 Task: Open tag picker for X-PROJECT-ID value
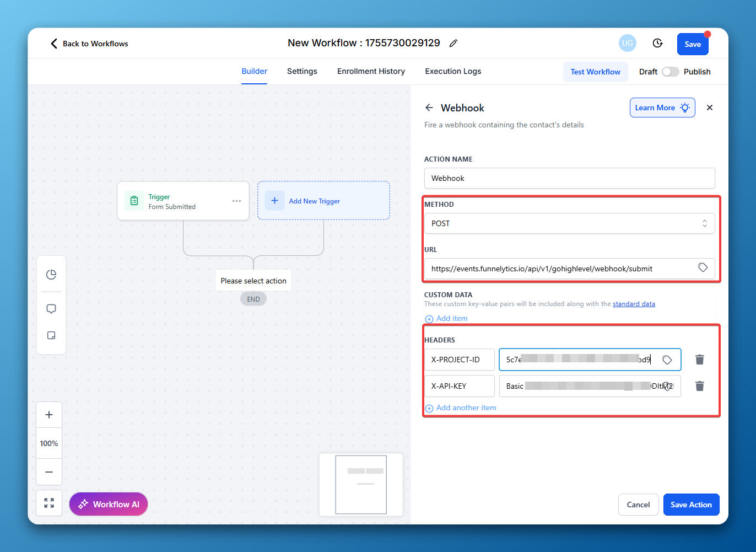[x=667, y=360]
